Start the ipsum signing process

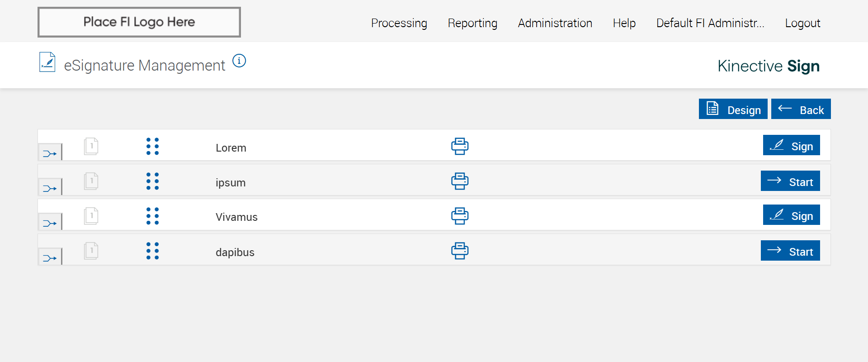pyautogui.click(x=790, y=181)
